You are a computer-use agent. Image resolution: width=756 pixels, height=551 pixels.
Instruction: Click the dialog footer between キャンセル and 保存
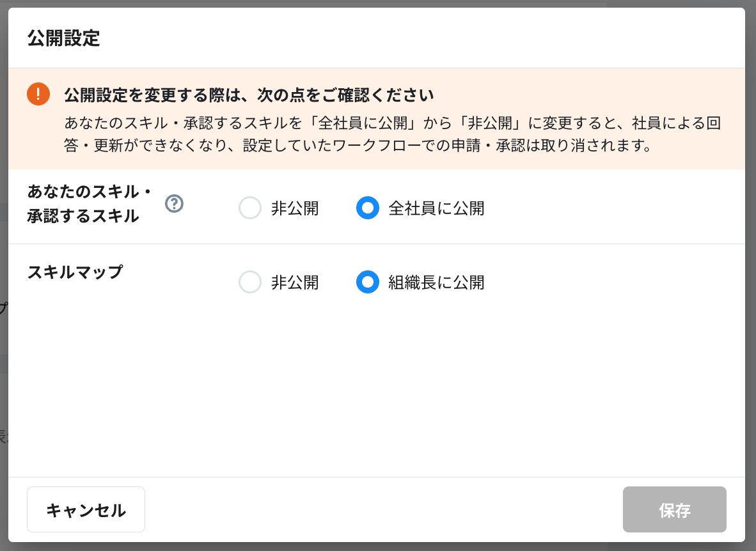pyautogui.click(x=384, y=509)
